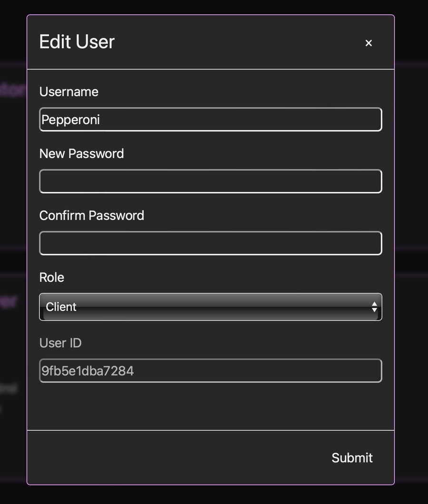Click blank space below User ID field

210,407
